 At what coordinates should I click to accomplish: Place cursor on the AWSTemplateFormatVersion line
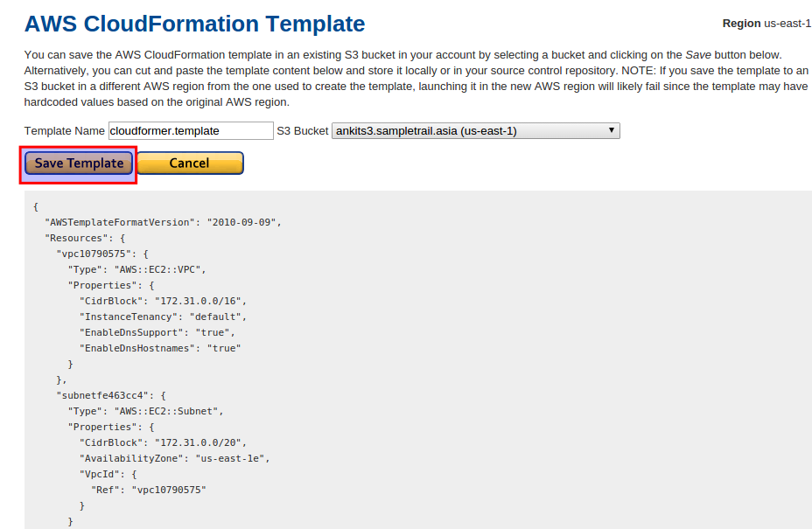pos(163,223)
